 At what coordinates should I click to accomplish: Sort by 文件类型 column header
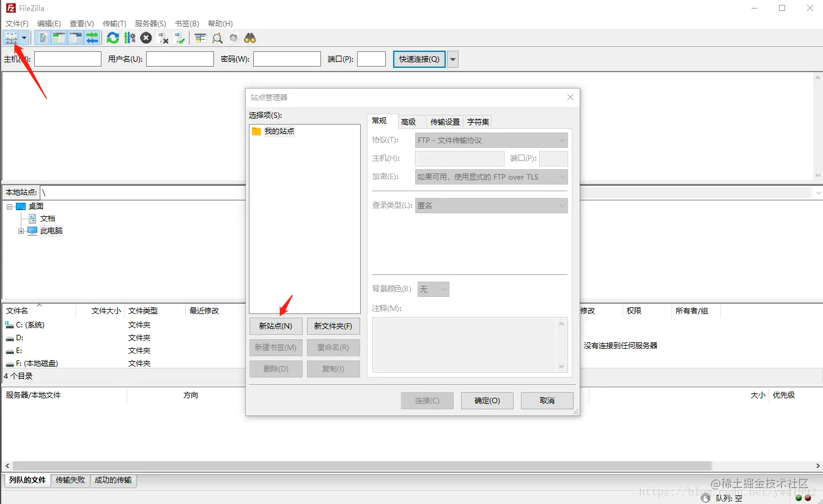(155, 310)
